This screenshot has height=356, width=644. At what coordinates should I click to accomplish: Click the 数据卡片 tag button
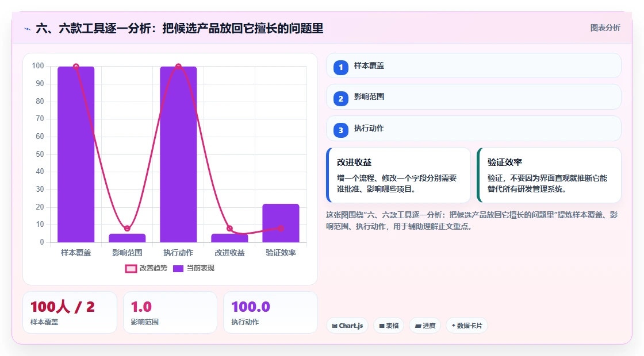[x=466, y=326]
